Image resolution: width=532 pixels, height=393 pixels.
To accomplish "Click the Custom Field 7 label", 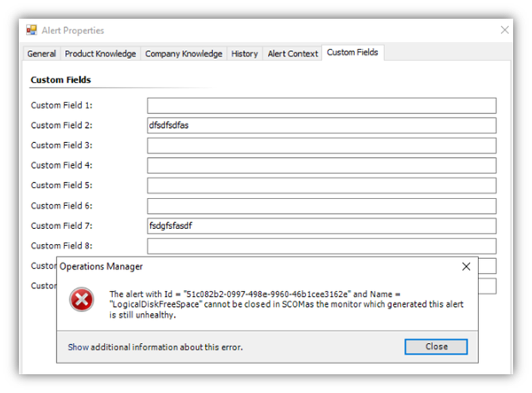I will (x=62, y=226).
